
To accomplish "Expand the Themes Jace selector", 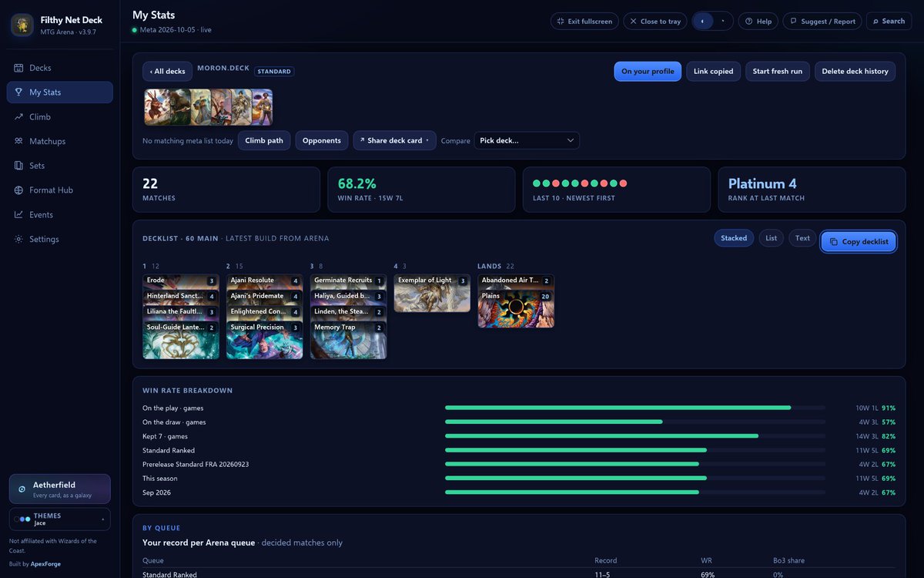I will (59, 519).
